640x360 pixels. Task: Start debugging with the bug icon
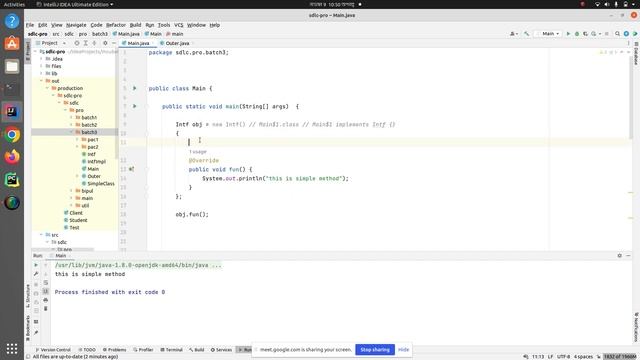pyautogui.click(x=577, y=34)
